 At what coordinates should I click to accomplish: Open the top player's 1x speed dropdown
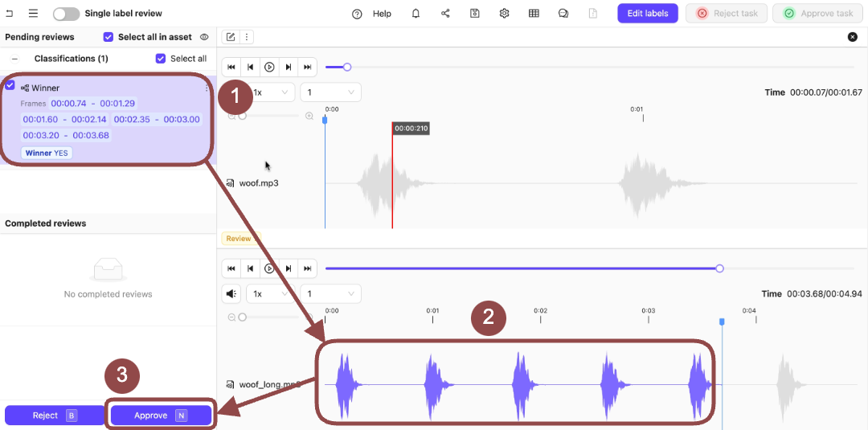(270, 92)
